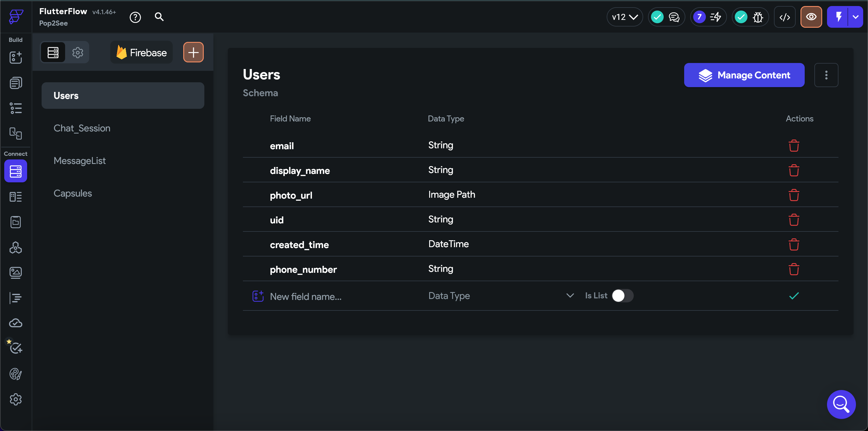Delete the email field with trash icon

[x=794, y=146]
